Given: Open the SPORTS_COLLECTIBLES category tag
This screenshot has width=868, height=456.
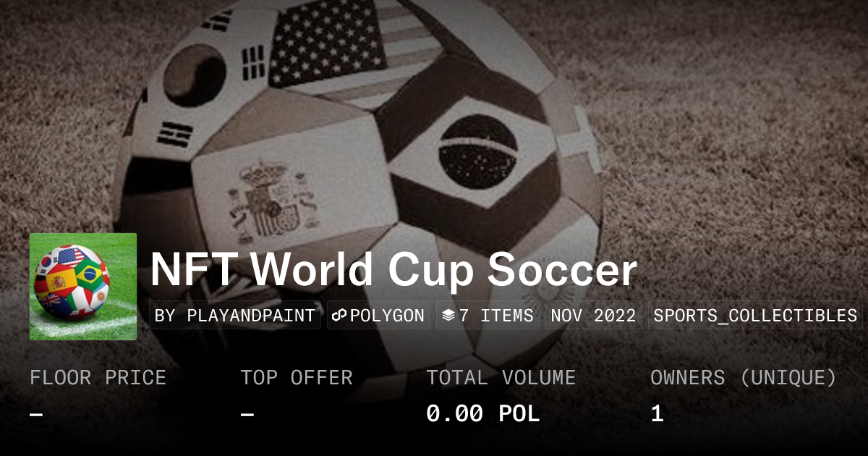Looking at the screenshot, I should (755, 316).
